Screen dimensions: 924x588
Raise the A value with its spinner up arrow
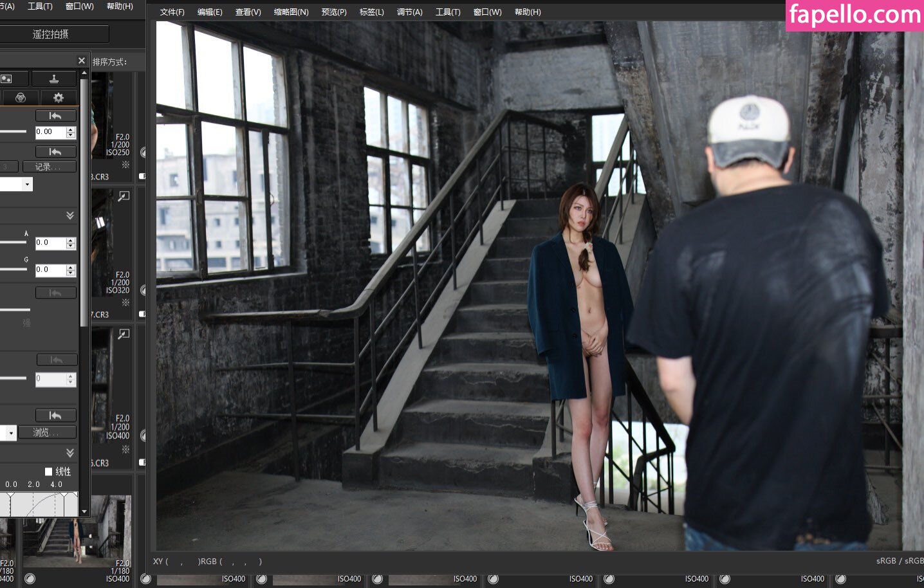[x=71, y=241]
